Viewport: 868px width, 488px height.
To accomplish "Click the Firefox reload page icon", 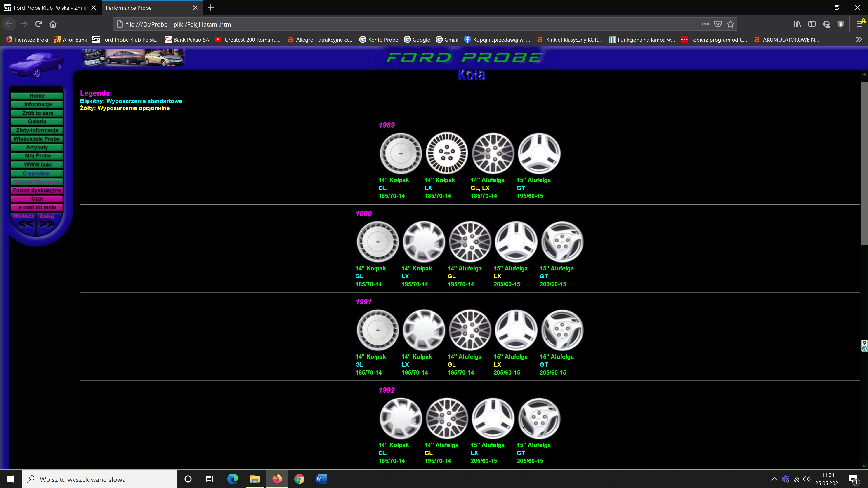I will pos(38,24).
